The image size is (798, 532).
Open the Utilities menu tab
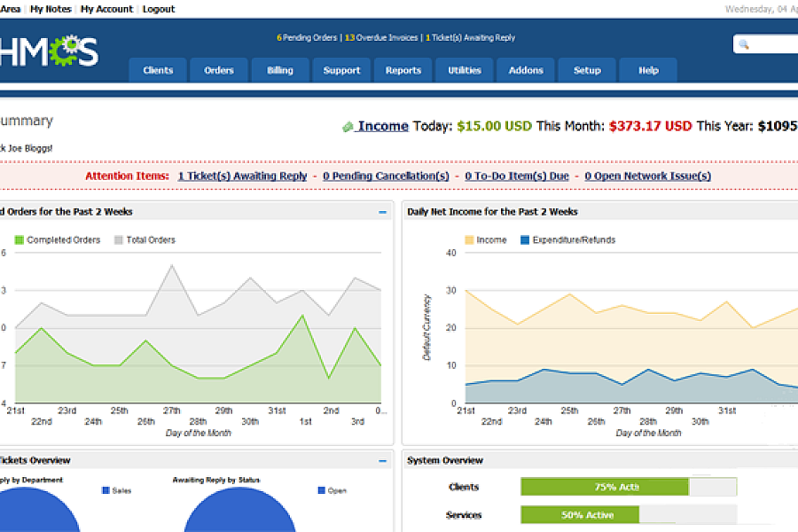tap(465, 70)
